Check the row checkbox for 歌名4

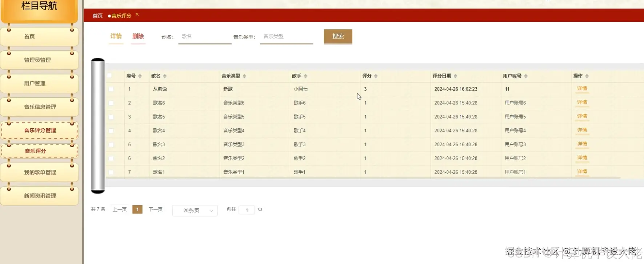point(111,131)
